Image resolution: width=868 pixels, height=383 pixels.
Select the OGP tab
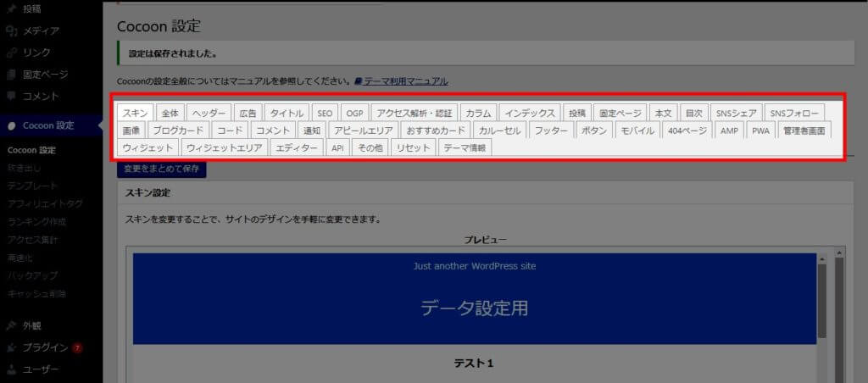coord(354,113)
